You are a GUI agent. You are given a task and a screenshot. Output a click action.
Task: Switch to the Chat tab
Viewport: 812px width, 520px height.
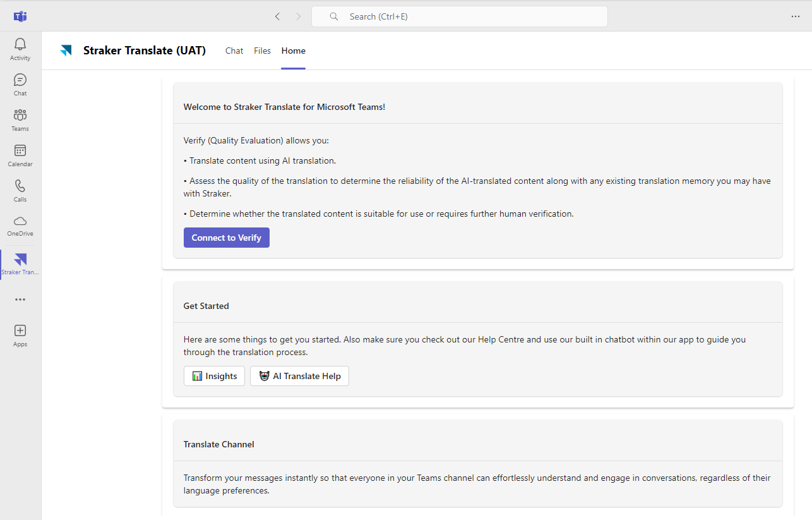point(234,51)
